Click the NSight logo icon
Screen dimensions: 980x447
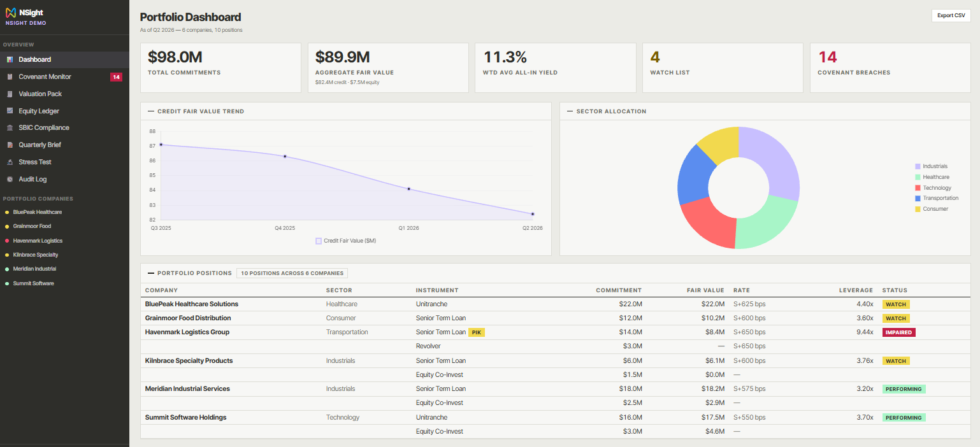10,13
